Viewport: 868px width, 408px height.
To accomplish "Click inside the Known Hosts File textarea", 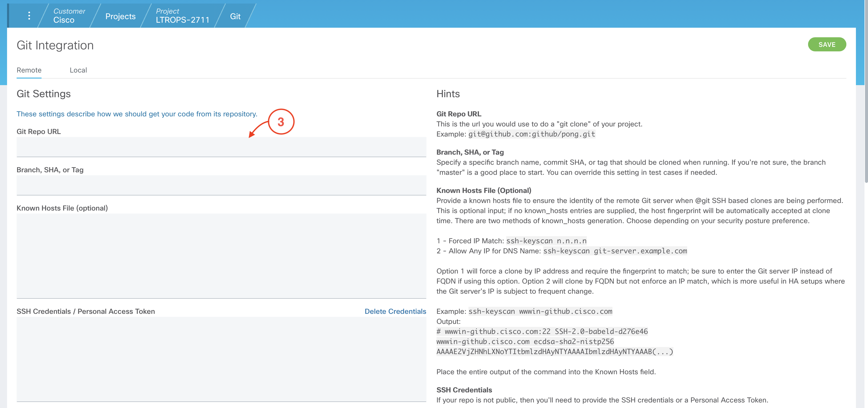I will pos(221,256).
